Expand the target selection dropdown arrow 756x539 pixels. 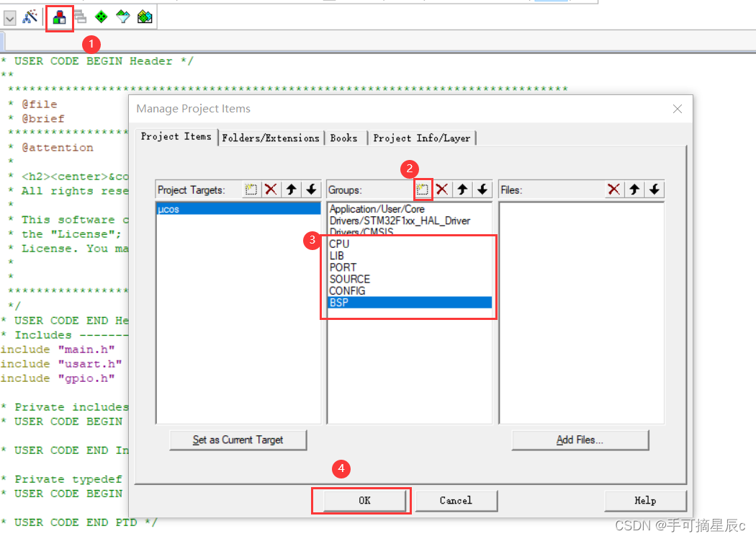point(9,18)
